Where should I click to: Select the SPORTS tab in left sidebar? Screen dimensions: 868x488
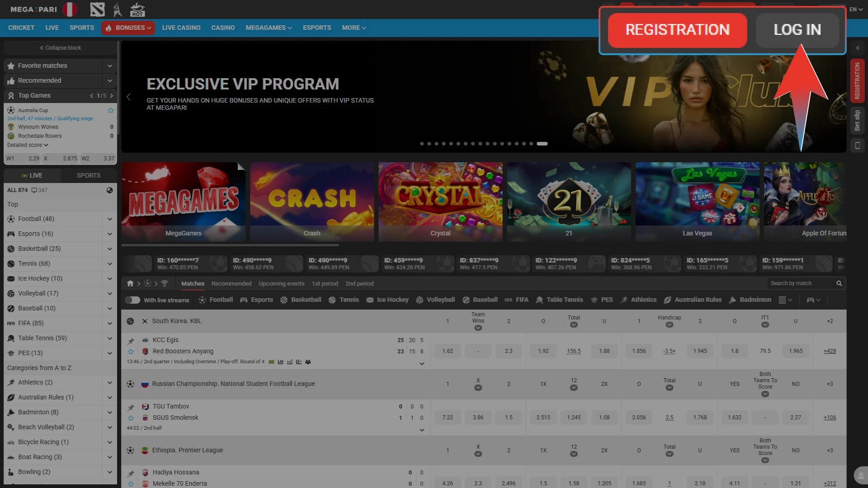coord(89,175)
